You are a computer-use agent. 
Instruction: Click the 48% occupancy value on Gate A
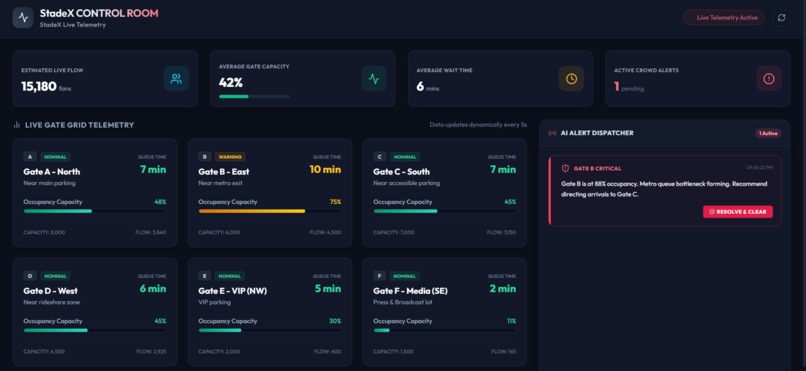pos(160,202)
